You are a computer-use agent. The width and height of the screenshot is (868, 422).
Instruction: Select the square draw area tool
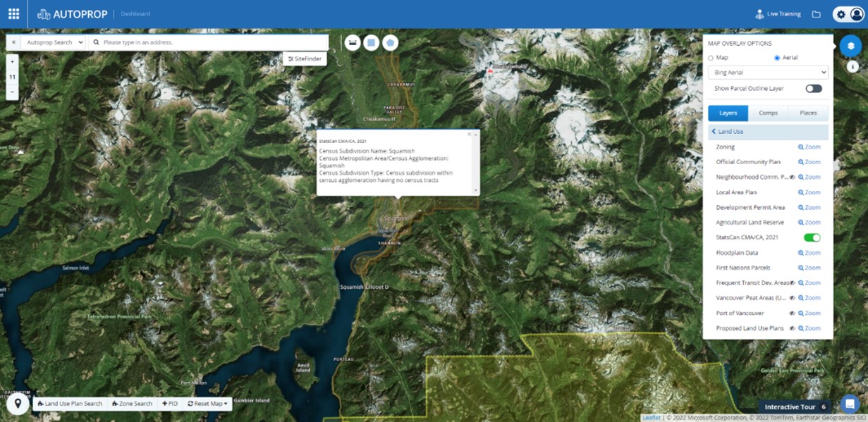coord(372,43)
